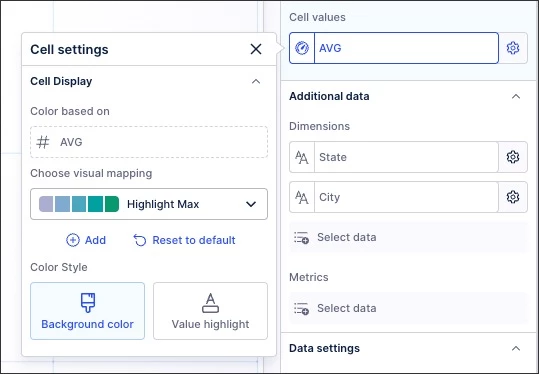This screenshot has height=374, width=539.
Task: Click Select data under Metrics
Action: tap(408, 308)
